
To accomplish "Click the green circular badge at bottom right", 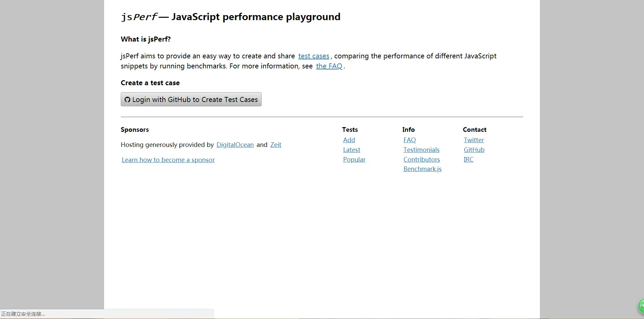I will pyautogui.click(x=641, y=306).
